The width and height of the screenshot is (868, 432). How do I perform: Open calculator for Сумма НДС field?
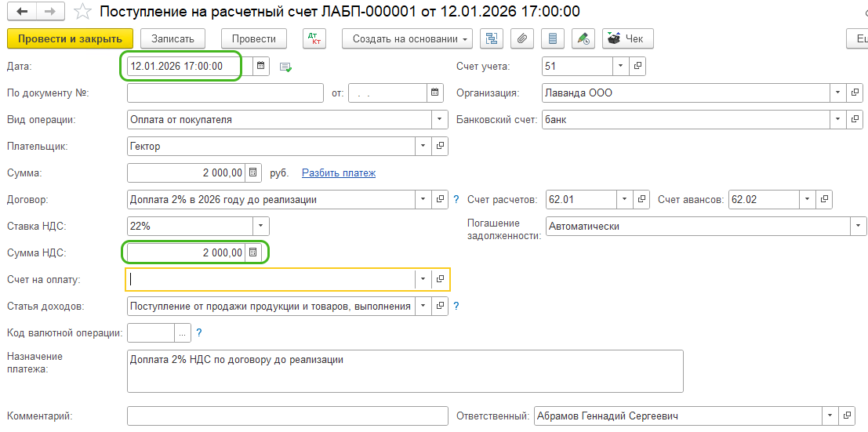(x=252, y=252)
